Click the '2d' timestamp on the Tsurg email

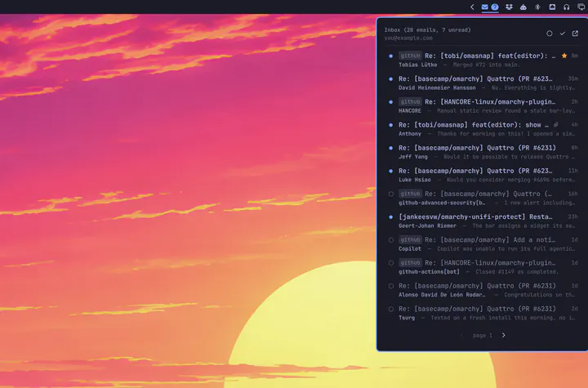coord(574,309)
